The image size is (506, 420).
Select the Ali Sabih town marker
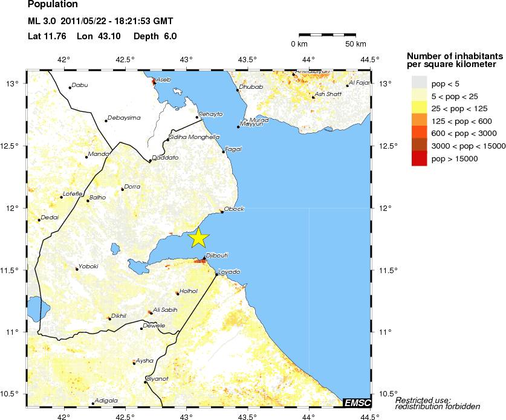coord(151,313)
